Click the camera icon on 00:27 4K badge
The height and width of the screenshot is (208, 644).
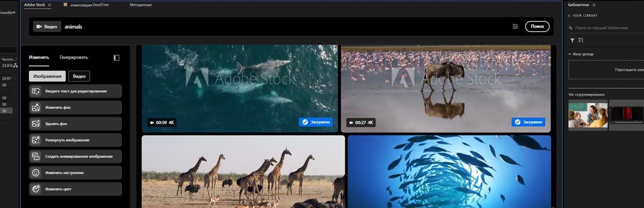(x=351, y=122)
